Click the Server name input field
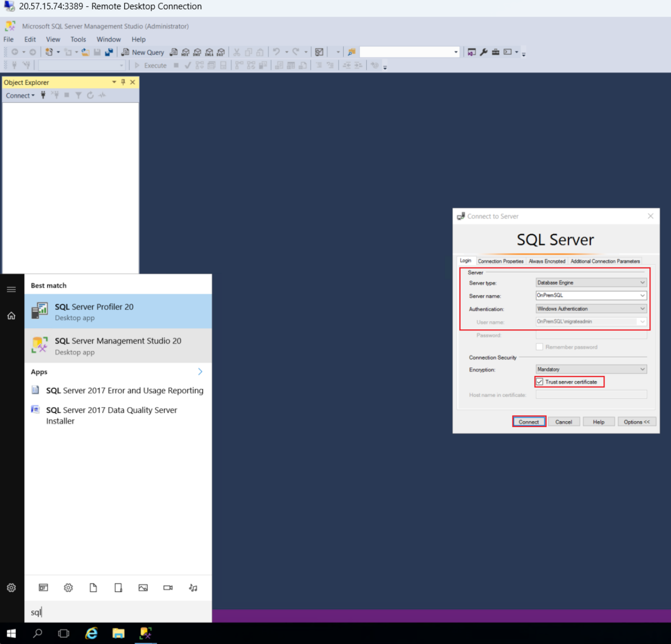This screenshot has height=644, width=671. coord(587,296)
